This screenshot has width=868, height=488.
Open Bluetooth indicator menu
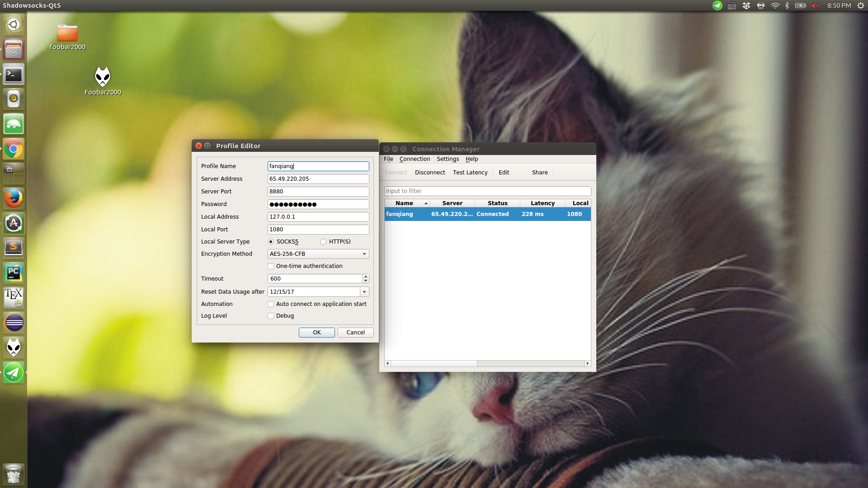click(787, 5)
